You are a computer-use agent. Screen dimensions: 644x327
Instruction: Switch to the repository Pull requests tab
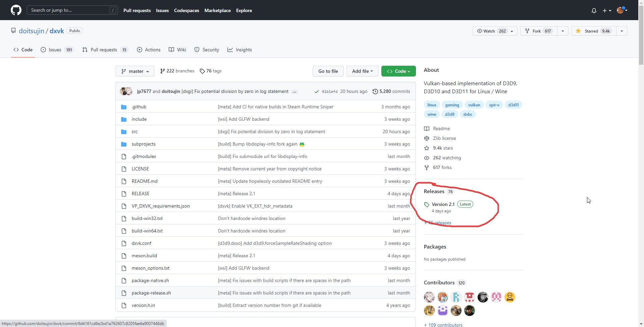tap(105, 50)
